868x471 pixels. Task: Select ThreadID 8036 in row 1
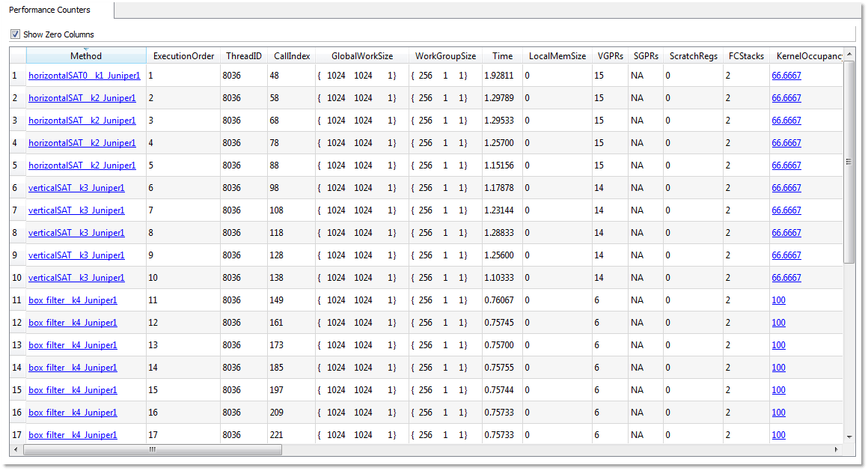click(x=244, y=76)
